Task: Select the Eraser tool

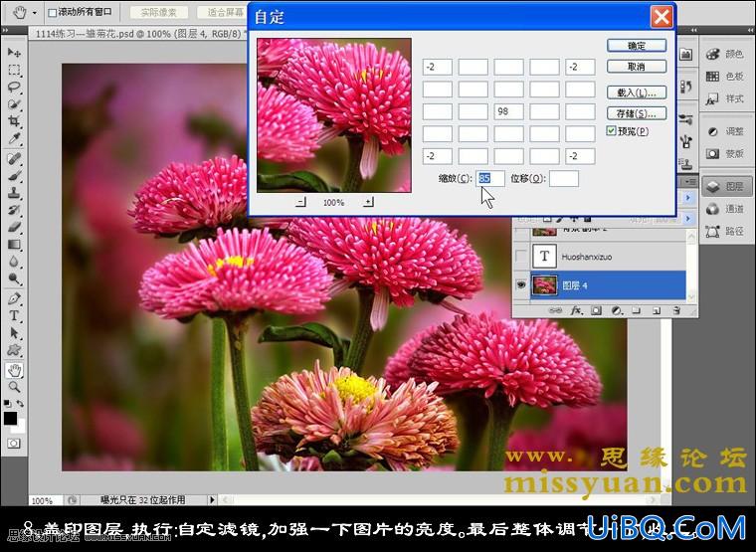Action: tap(14, 227)
